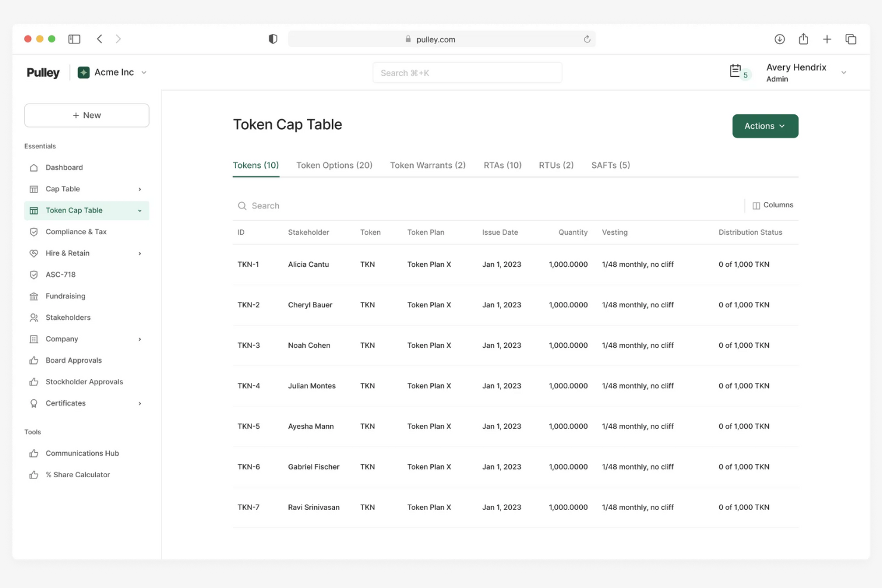
Task: Click the Stakeholders people icon
Action: tap(35, 318)
